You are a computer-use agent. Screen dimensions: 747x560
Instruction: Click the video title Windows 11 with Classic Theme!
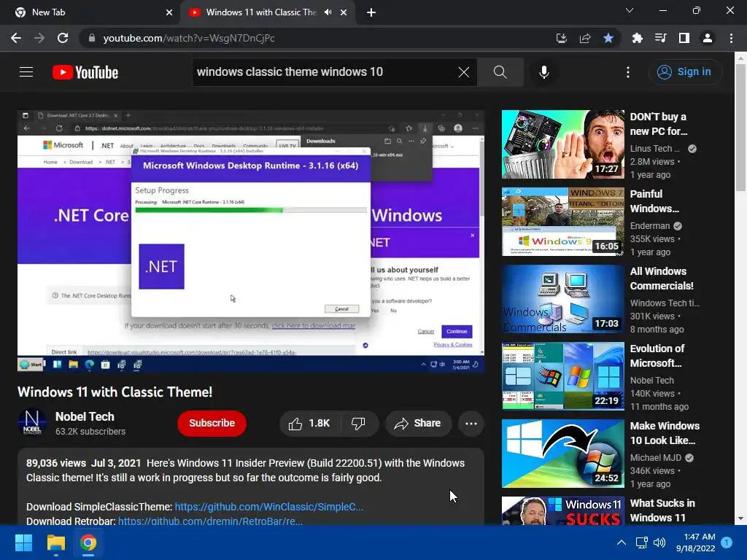tap(115, 392)
